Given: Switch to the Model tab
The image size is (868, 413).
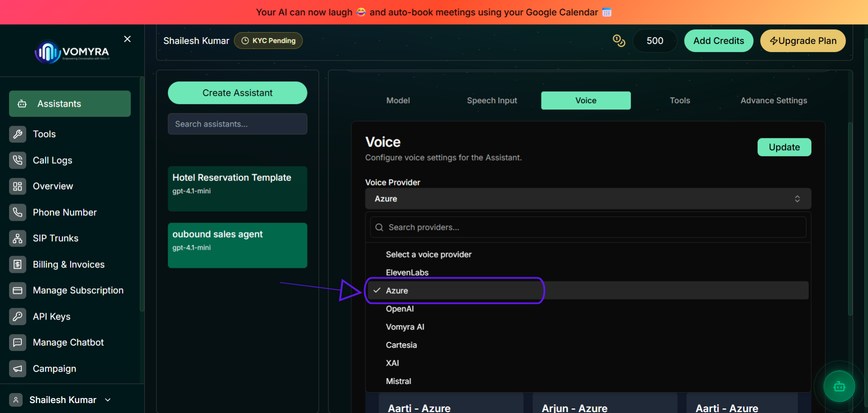Looking at the screenshot, I should [398, 100].
